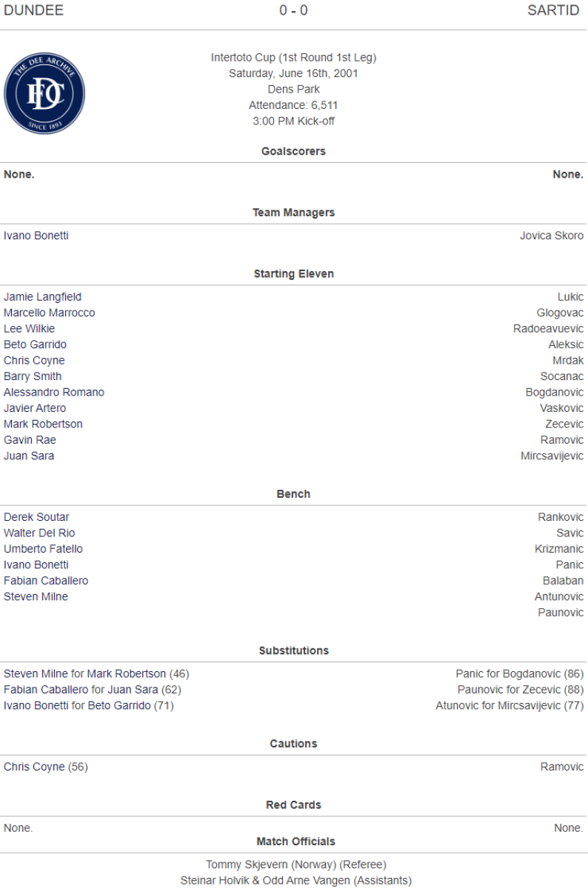Select Alessandro Romano from the lineup

point(53,393)
